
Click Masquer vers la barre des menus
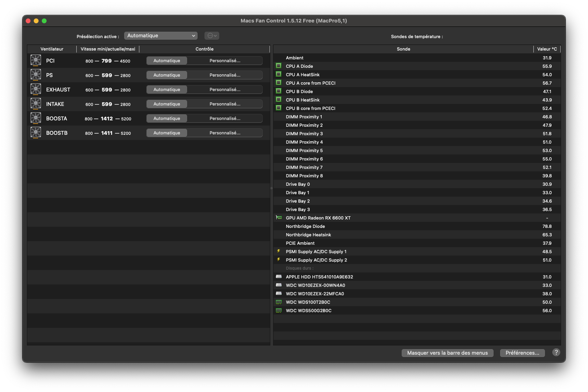click(447, 353)
